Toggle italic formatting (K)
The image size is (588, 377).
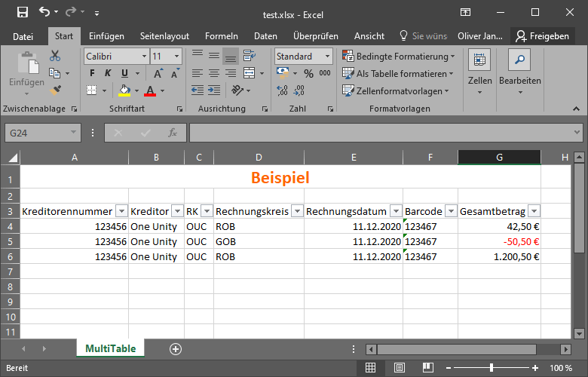click(x=108, y=73)
